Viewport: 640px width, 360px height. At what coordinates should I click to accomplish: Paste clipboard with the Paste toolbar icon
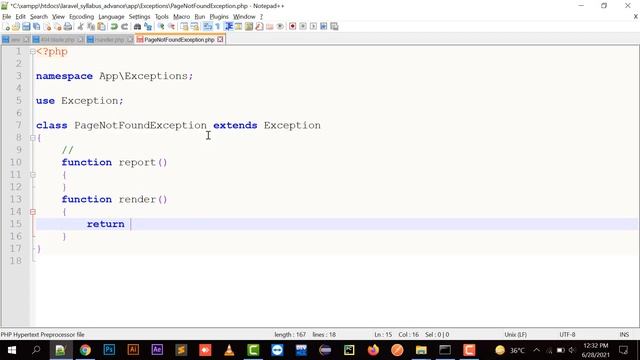pyautogui.click(x=101, y=27)
